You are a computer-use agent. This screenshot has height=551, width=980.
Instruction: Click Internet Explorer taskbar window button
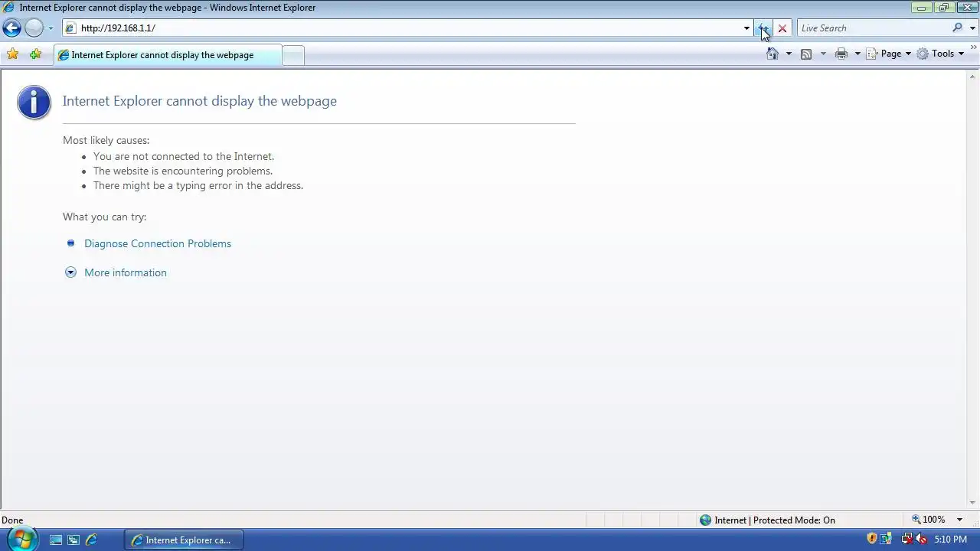(184, 540)
